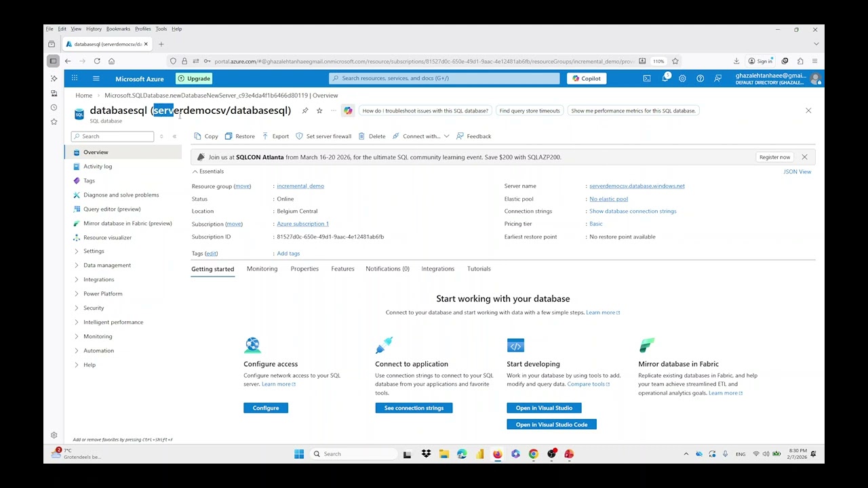Open Mirror database in Fabric (preview)
The height and width of the screenshot is (488, 868).
click(127, 224)
